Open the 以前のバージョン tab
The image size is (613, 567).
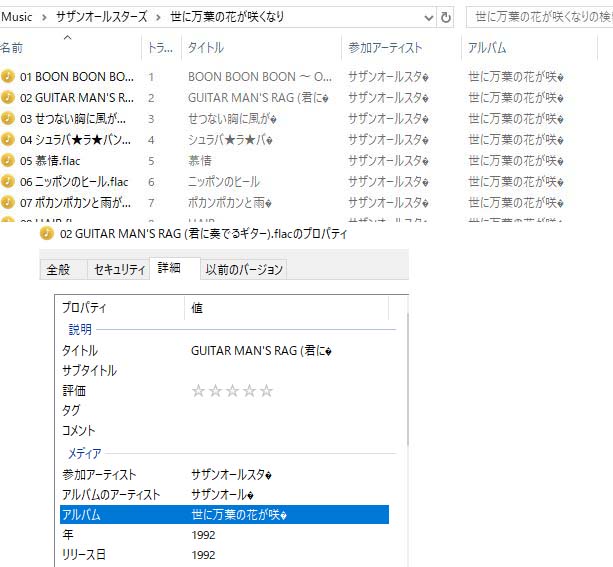244,269
